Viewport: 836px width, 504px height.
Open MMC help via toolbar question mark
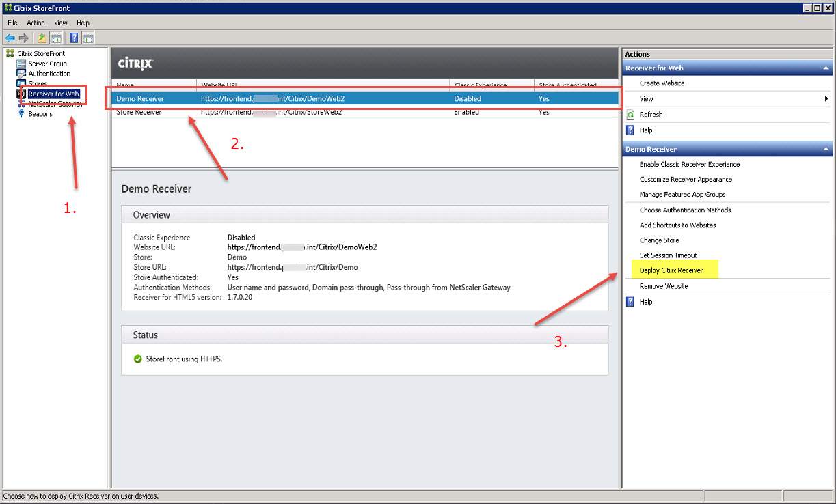[x=74, y=38]
